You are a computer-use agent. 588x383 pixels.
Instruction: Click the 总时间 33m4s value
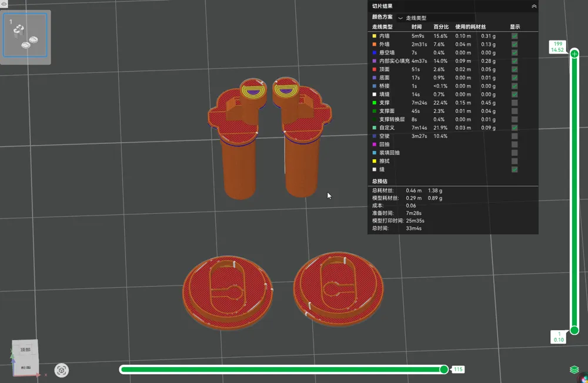pos(413,229)
